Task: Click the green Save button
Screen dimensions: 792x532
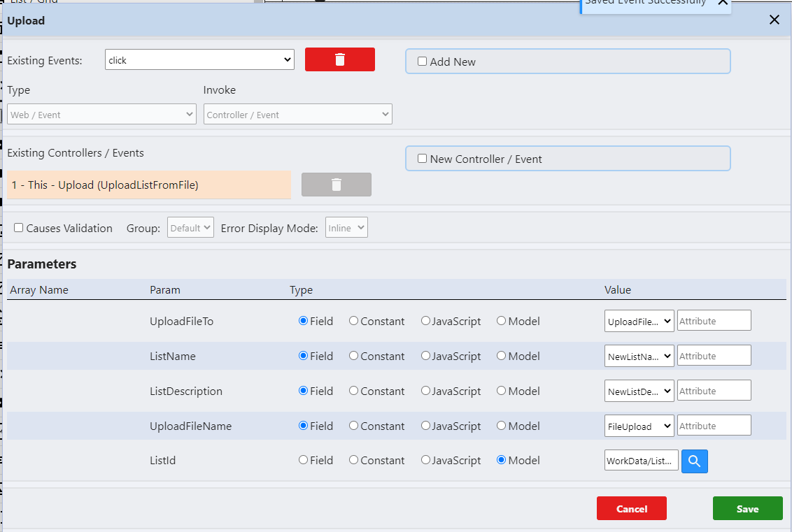Action: (747, 508)
